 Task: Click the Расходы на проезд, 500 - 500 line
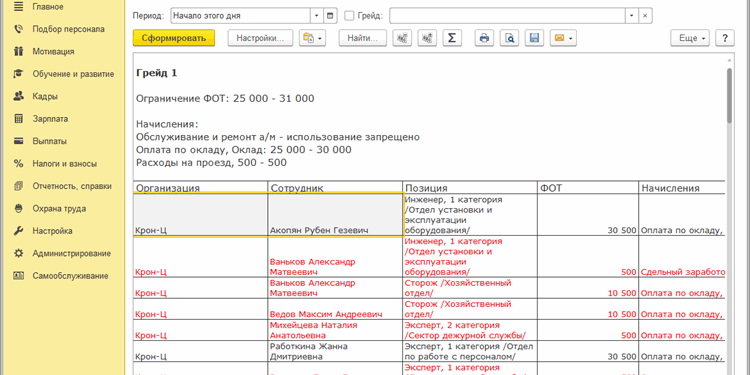click(x=211, y=163)
